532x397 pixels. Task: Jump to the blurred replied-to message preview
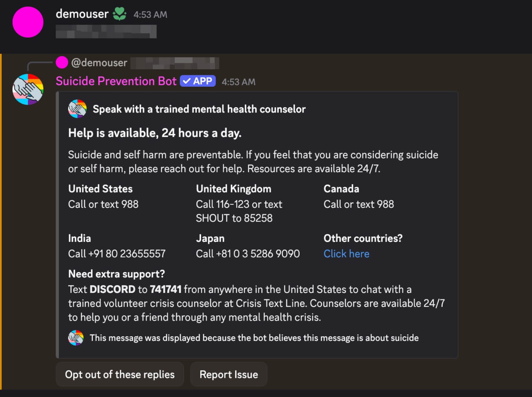tap(174, 63)
